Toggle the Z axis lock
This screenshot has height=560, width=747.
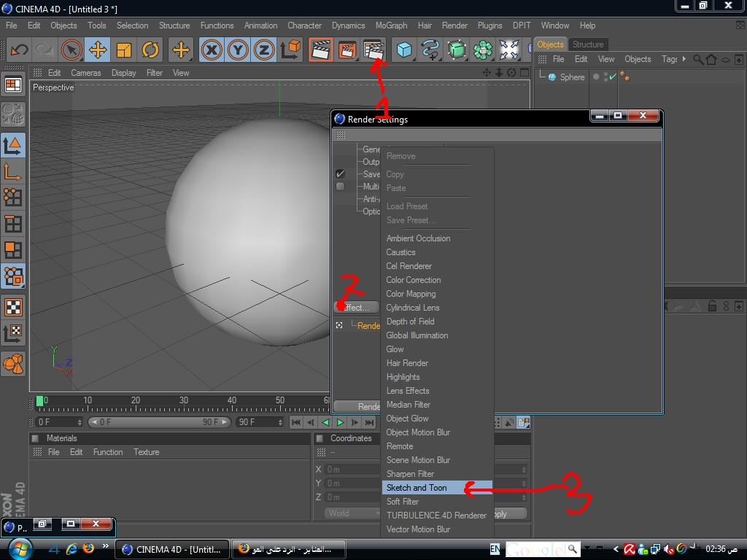pos(264,50)
